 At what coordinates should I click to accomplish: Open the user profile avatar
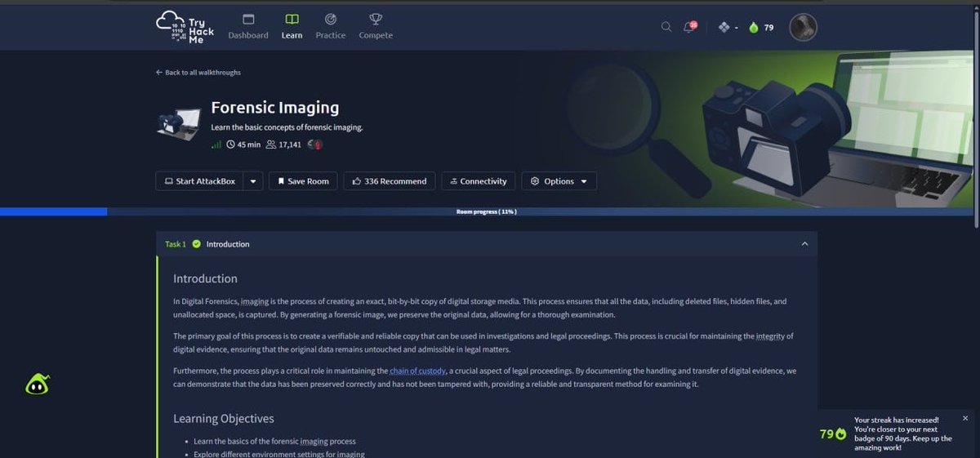[x=803, y=27]
